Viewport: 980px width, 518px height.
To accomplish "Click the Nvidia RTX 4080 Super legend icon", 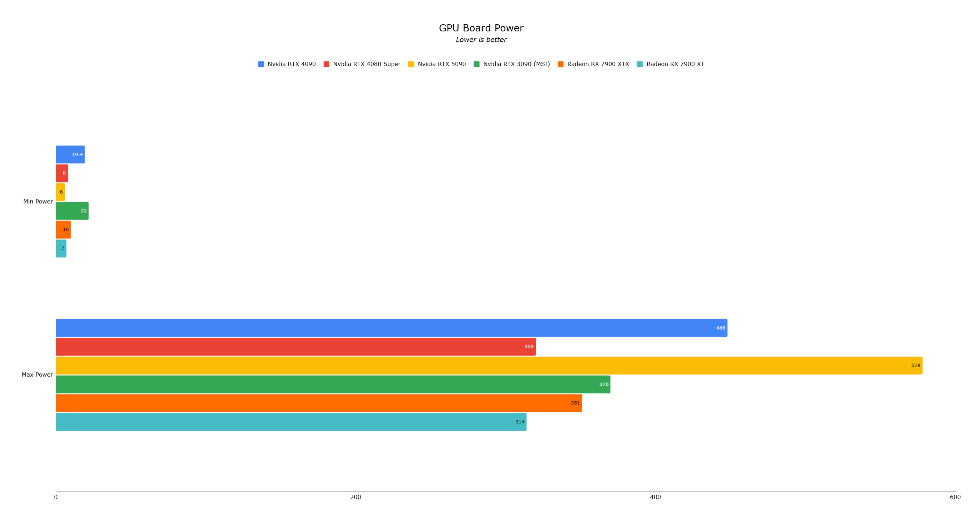I will (x=332, y=63).
